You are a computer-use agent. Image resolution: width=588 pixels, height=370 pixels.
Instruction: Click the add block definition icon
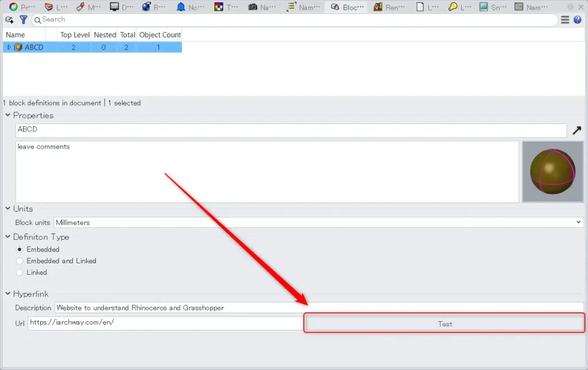9,20
